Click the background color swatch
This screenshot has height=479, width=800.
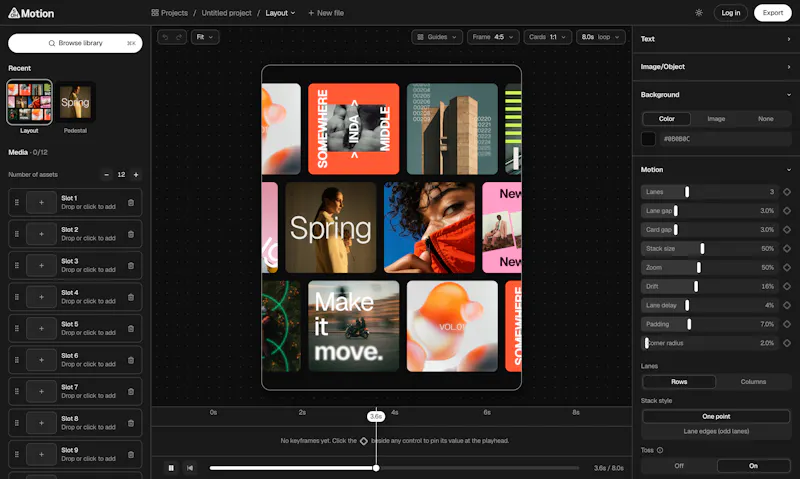point(648,139)
